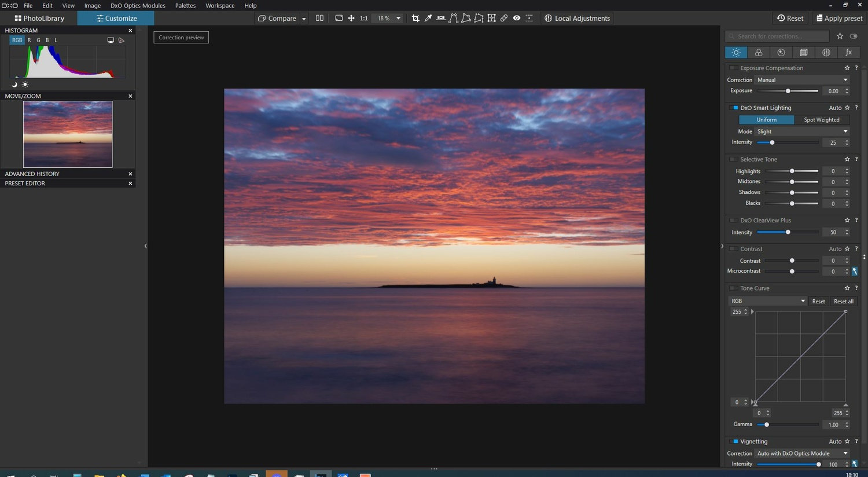Toggle the DxO Smart Lighting switch
This screenshot has width=868, height=477.
(734, 108)
